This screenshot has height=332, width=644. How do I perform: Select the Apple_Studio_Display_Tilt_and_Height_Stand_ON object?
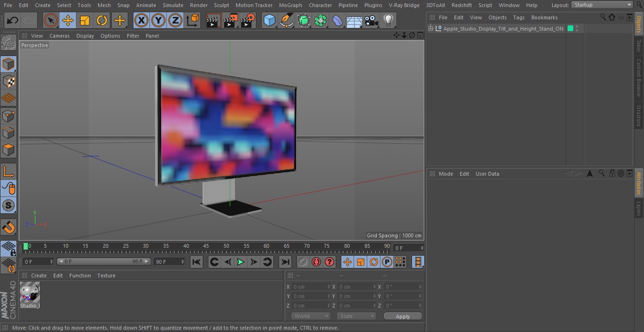(x=503, y=29)
